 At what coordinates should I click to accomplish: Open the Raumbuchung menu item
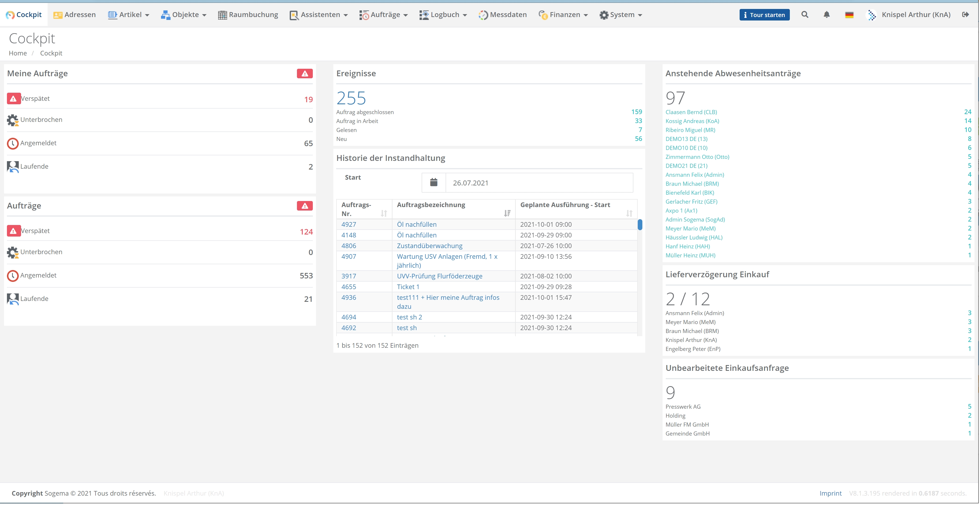[x=248, y=14]
